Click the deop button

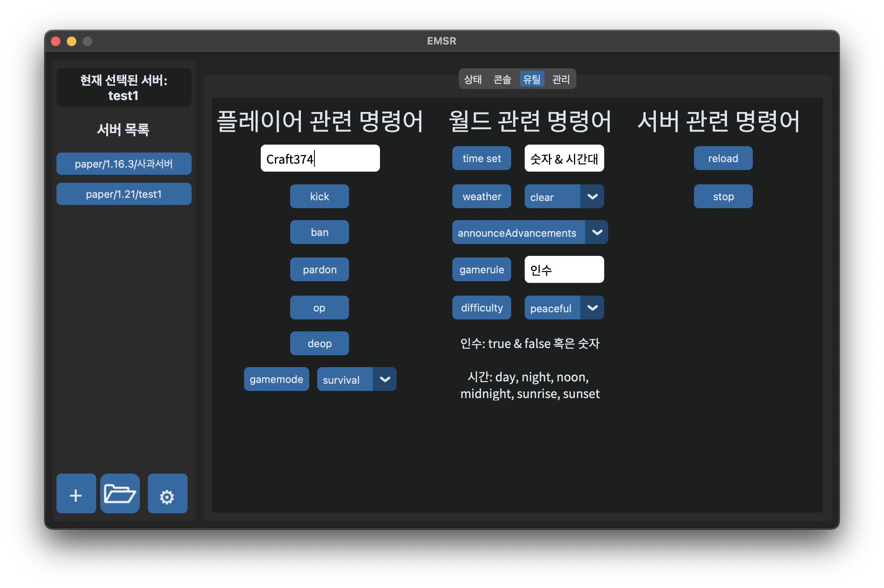[319, 343]
